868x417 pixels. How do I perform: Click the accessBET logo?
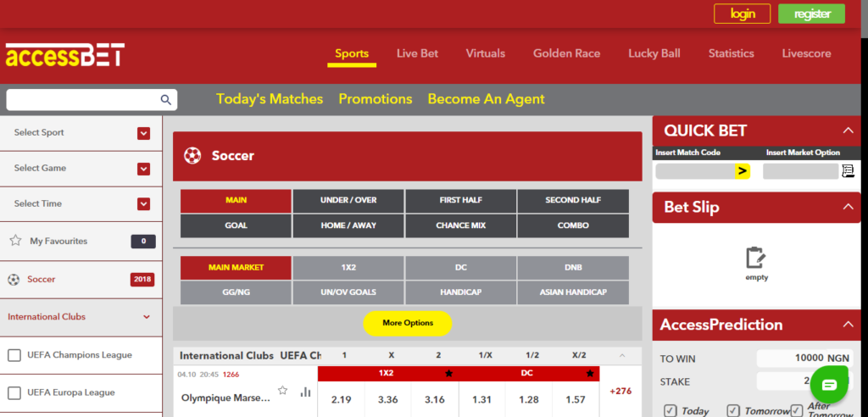65,55
